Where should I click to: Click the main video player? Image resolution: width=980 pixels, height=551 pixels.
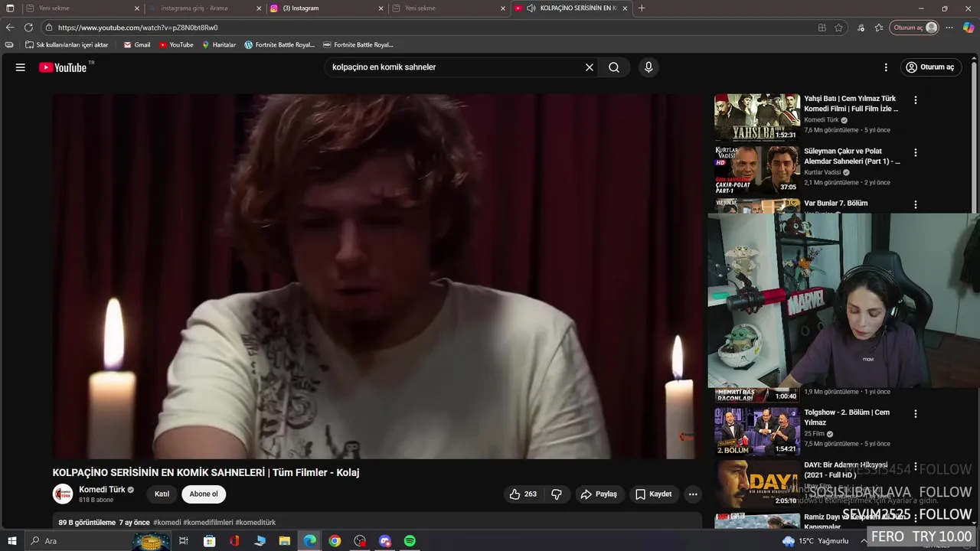pyautogui.click(x=377, y=276)
